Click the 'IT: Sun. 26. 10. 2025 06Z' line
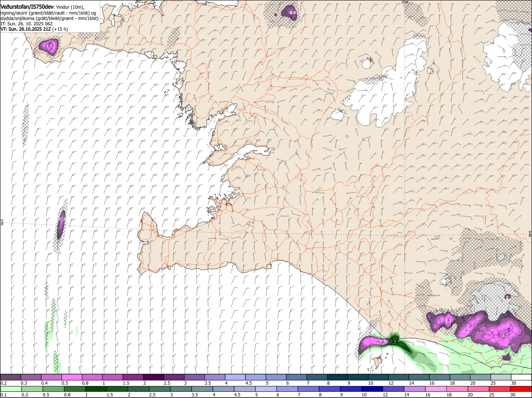 pos(27,24)
